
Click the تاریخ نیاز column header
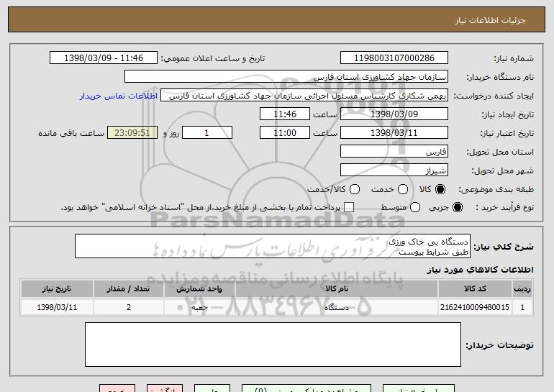[57, 289]
